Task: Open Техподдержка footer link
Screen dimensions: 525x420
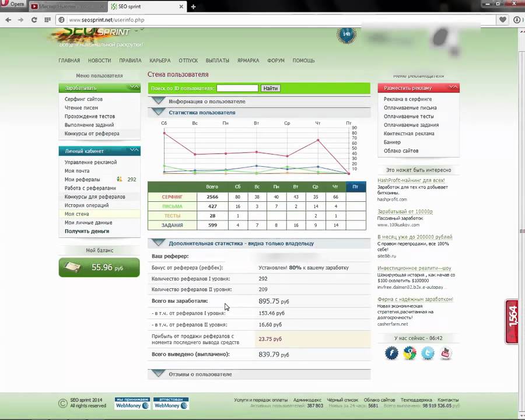Action: (x=416, y=400)
